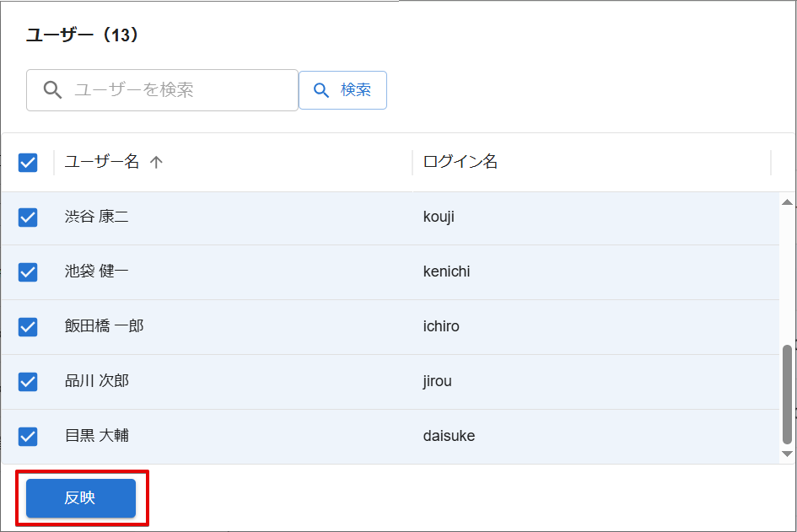The image size is (797, 532).
Task: Sort by the ログイン名 column header
Action: click(460, 162)
